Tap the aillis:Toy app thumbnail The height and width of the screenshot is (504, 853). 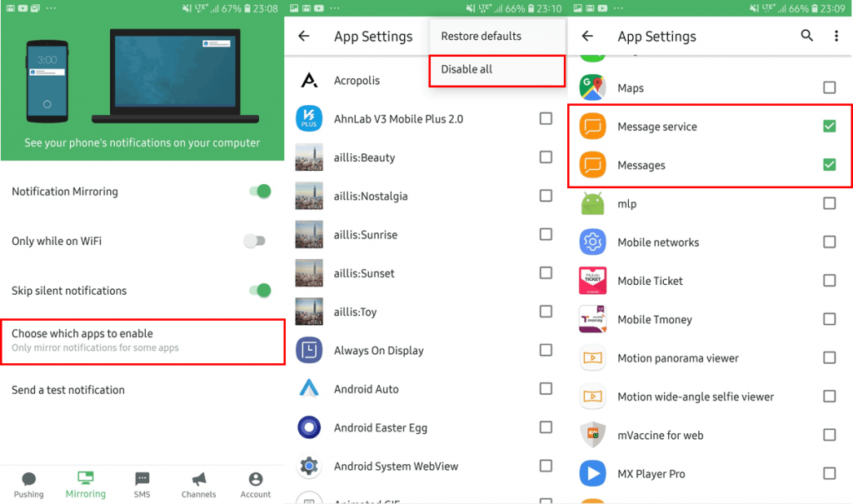[309, 312]
